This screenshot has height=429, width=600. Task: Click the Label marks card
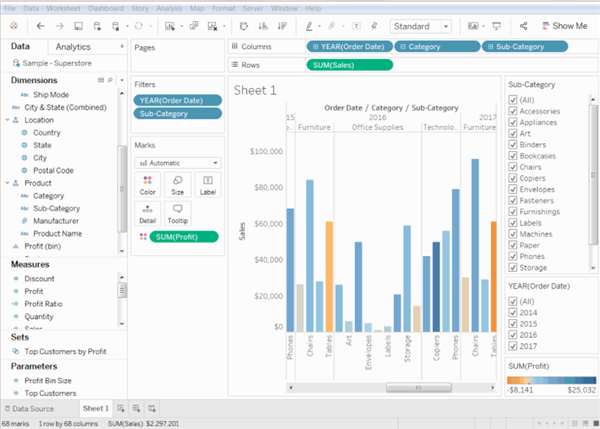coord(207,183)
